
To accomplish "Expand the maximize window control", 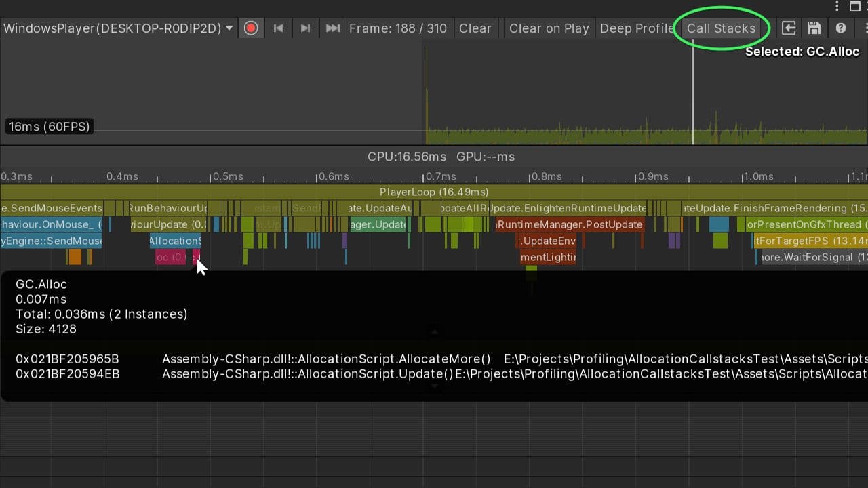I will pos(854,5).
